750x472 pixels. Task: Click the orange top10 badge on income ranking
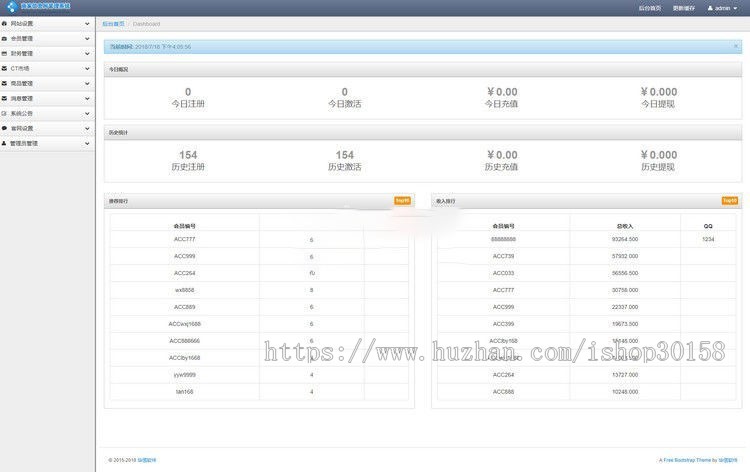pos(729,200)
